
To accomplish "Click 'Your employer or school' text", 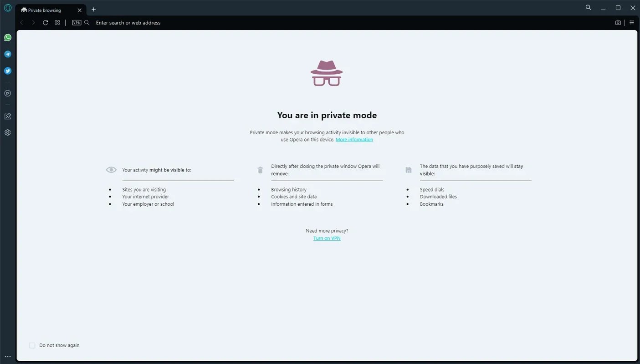I will [x=148, y=204].
